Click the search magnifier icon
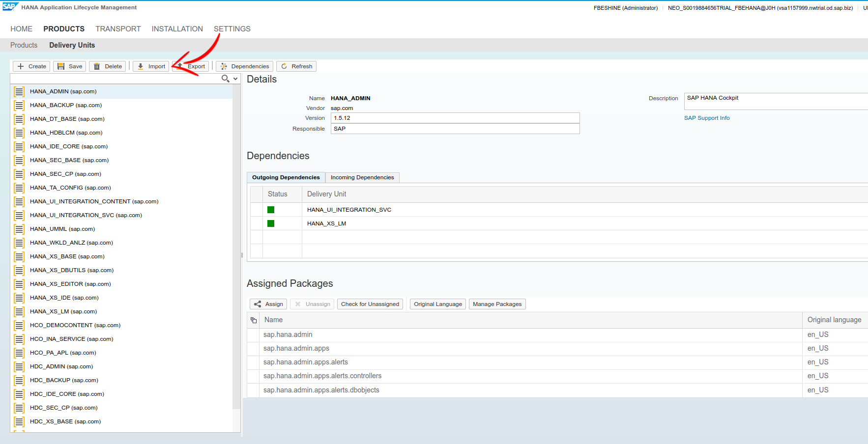Viewport: 868px width, 444px height. click(x=225, y=79)
